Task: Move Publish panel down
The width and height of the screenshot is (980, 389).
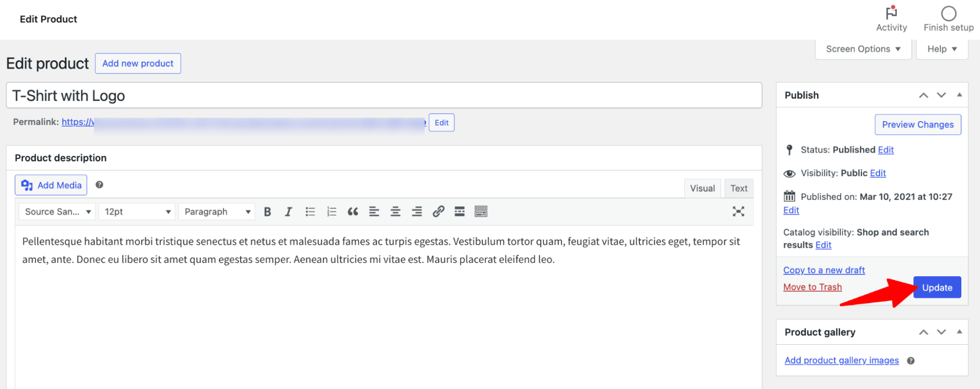Action: coord(941,95)
